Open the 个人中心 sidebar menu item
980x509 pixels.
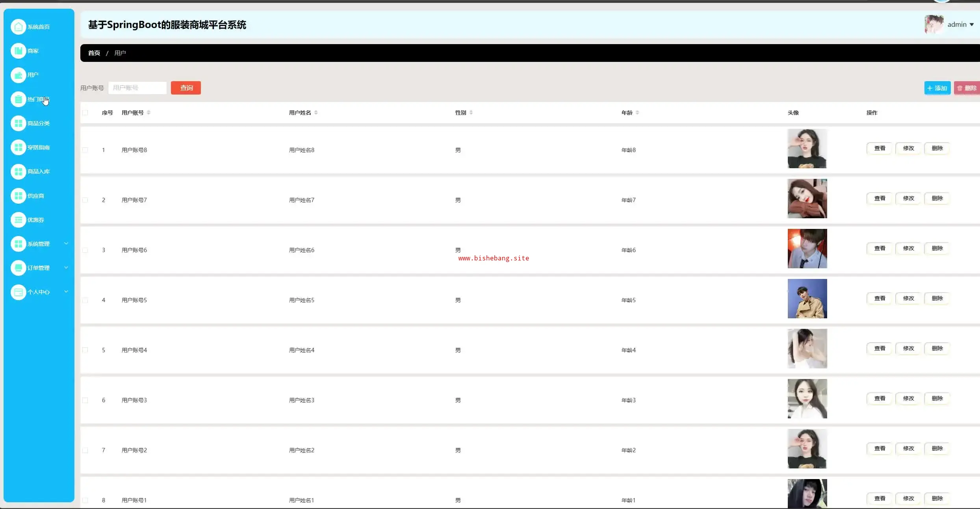pos(38,292)
